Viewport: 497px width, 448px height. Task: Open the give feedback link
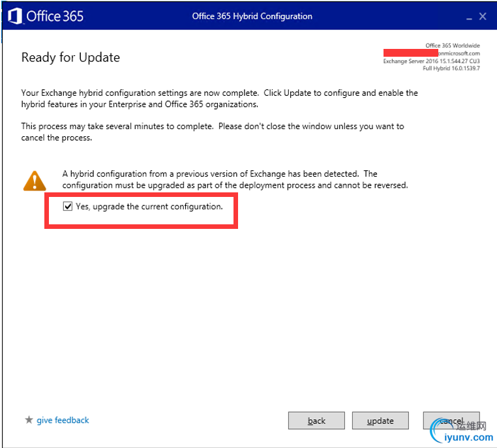[x=63, y=420]
